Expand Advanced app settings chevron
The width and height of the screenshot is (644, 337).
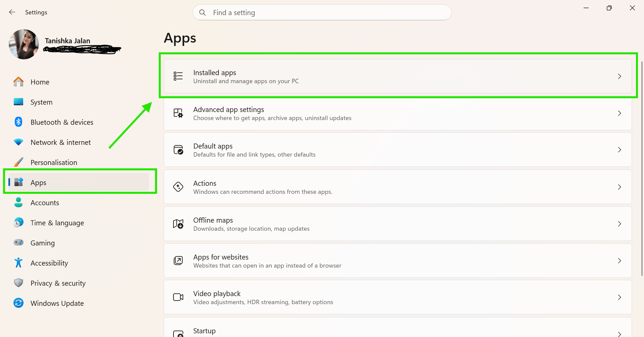[620, 113]
